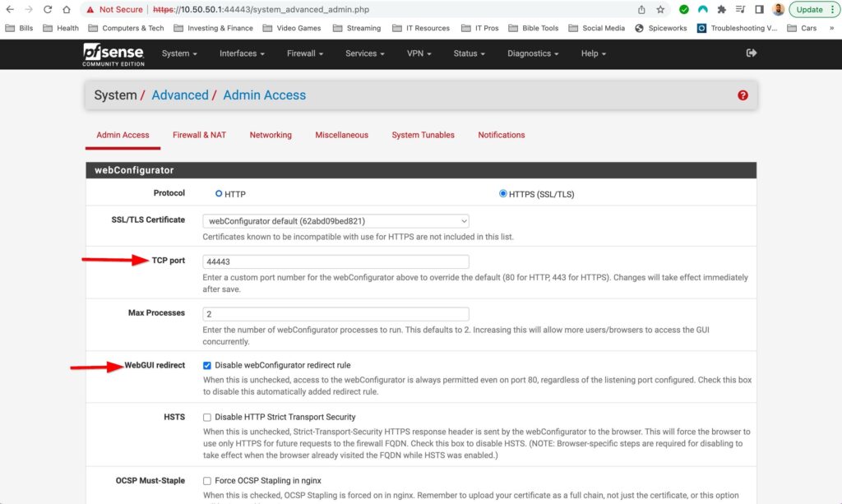The height and width of the screenshot is (504, 842).
Task: Click the green checkmark extension icon
Action: click(683, 10)
